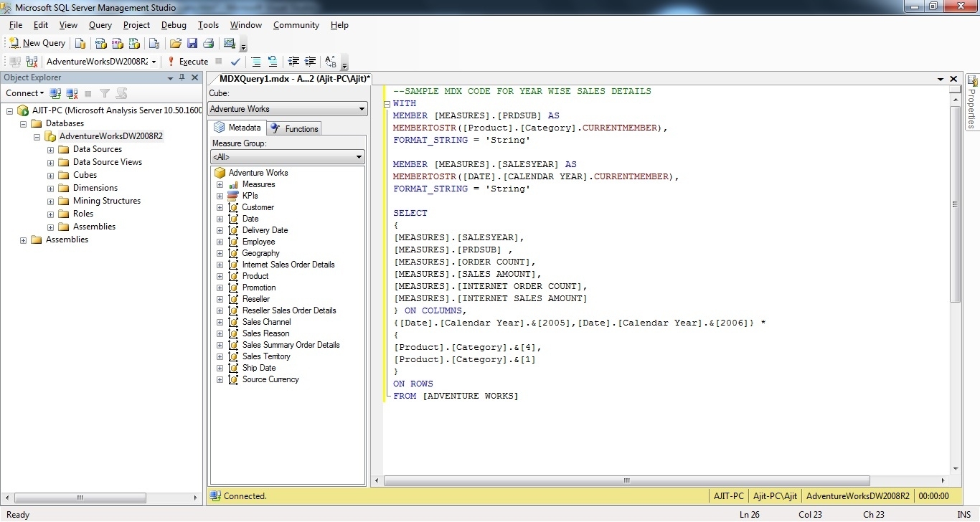
Task: Click the editor horizontal scrollbar thumb
Action: (x=626, y=480)
